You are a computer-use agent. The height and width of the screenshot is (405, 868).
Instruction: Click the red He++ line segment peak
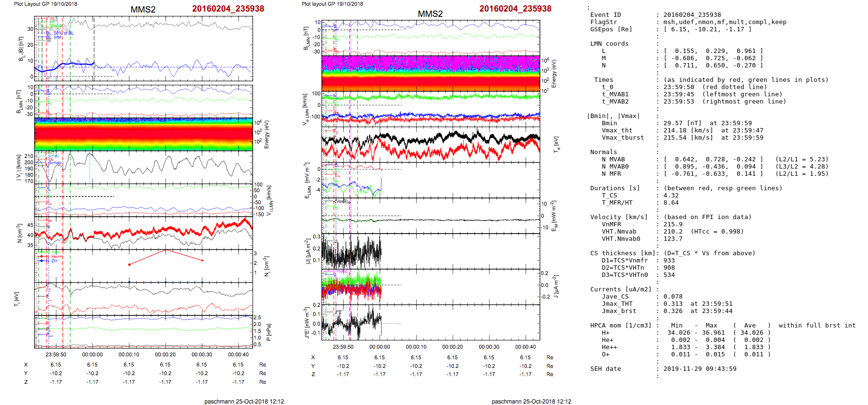pos(166,250)
